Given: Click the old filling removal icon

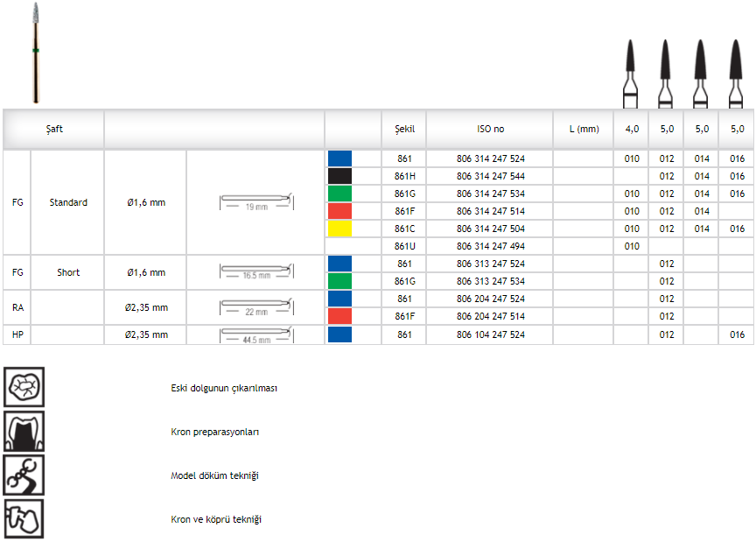Looking at the screenshot, I should coord(24,387).
